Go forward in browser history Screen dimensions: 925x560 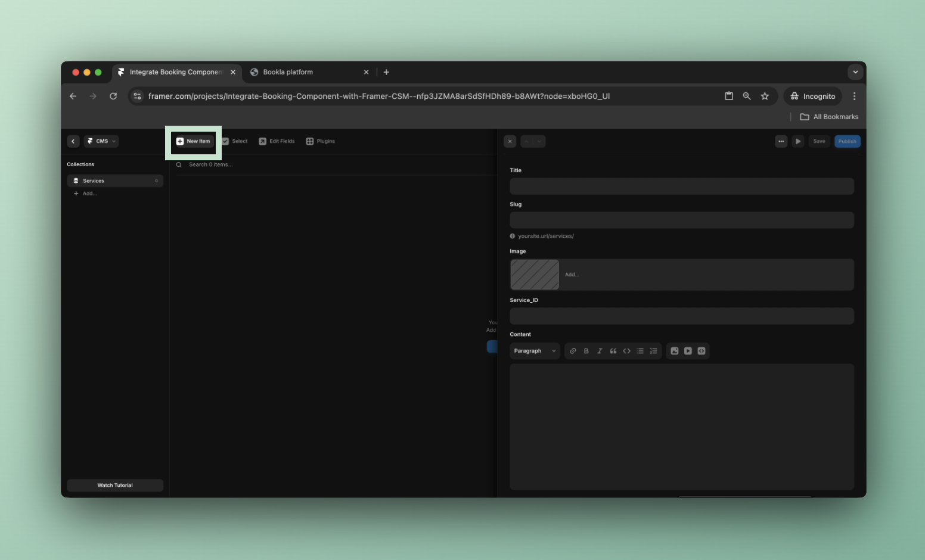coord(93,96)
